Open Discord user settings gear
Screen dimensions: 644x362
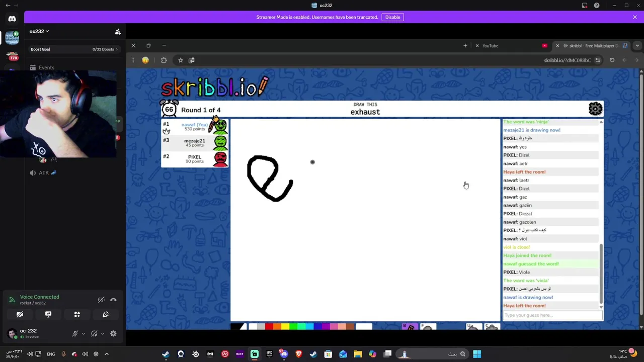coord(113,333)
